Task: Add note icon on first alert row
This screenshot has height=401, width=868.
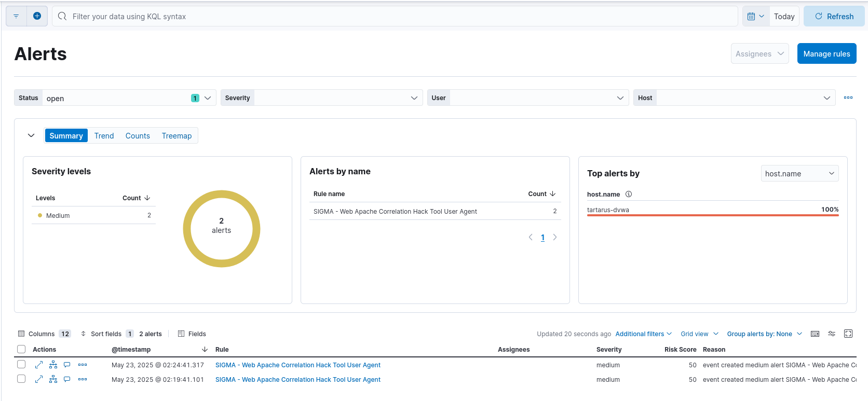Action: coord(67,365)
